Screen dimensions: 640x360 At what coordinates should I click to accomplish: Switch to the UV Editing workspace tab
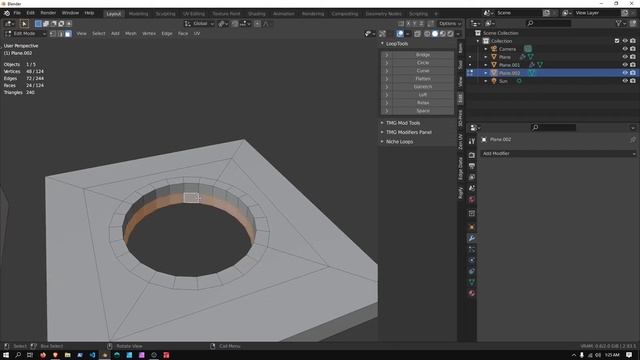click(x=193, y=14)
